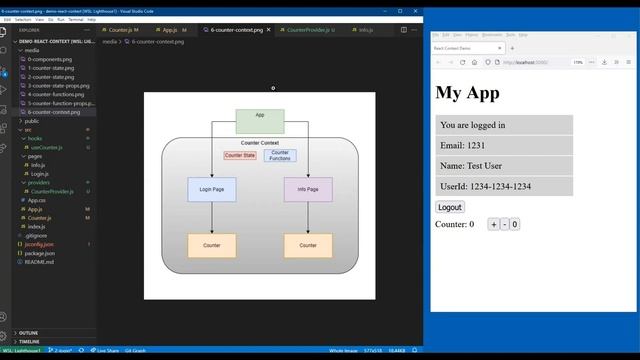640x360 pixels.
Task: Open notifications bell in the status bar
Action: (414, 350)
